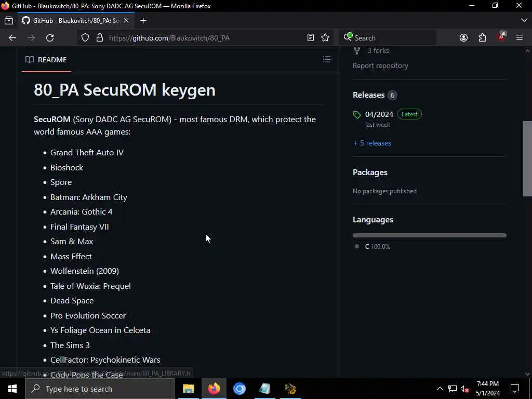Open the Firefox application hamburger menu
The height and width of the screenshot is (399, 532).
pos(520,37)
